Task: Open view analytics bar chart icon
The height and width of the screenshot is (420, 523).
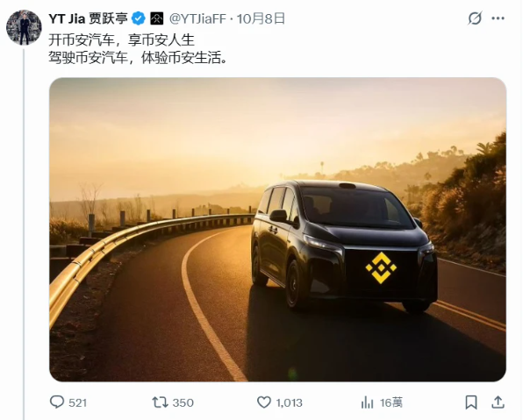Action: (367, 402)
